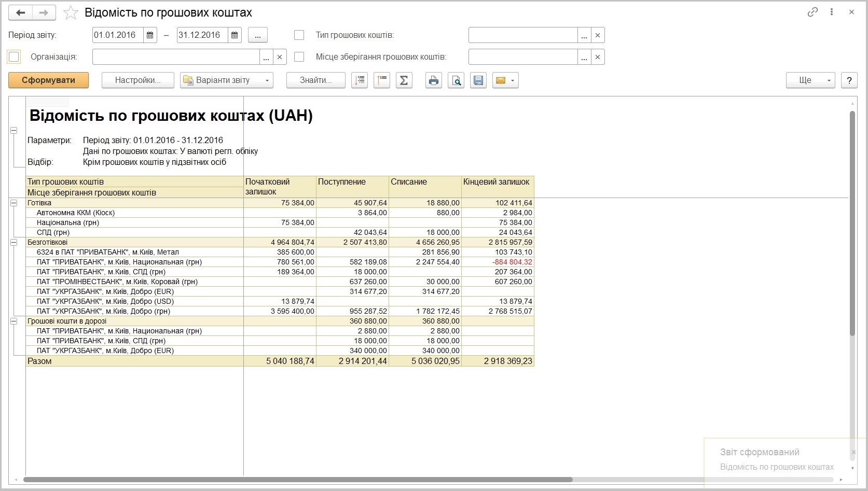Viewport: 868px width, 491px height.
Task: Click the Знайти... button
Action: [315, 80]
